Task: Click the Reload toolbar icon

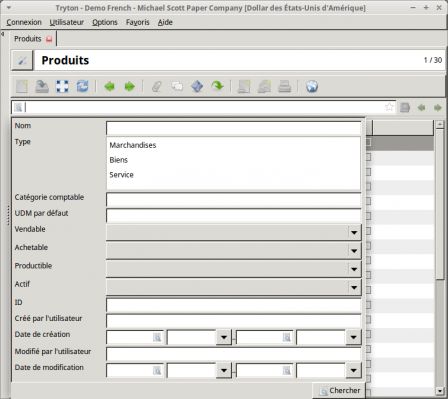Action: 83,87
